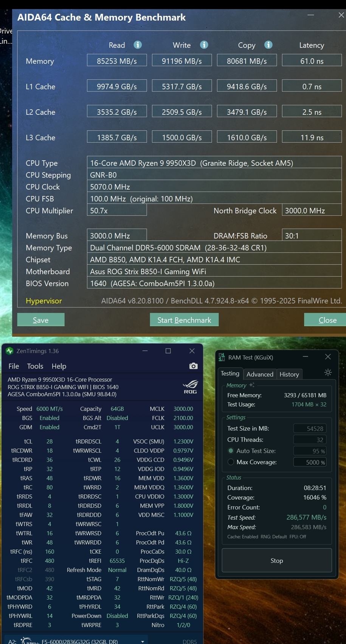The image size is (346, 644).
Task: Click the yellow Hypervisor link
Action: pyautogui.click(x=44, y=301)
